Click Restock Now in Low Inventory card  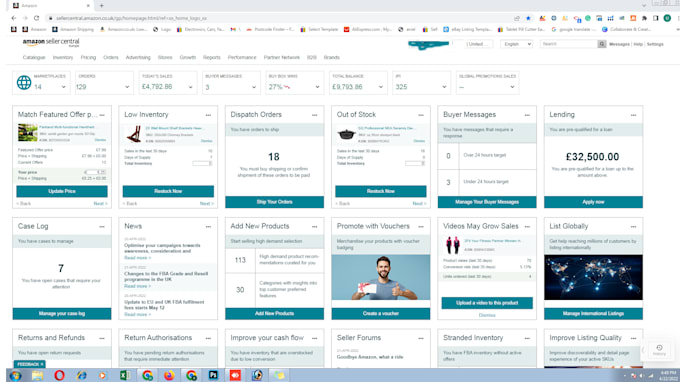[168, 191]
